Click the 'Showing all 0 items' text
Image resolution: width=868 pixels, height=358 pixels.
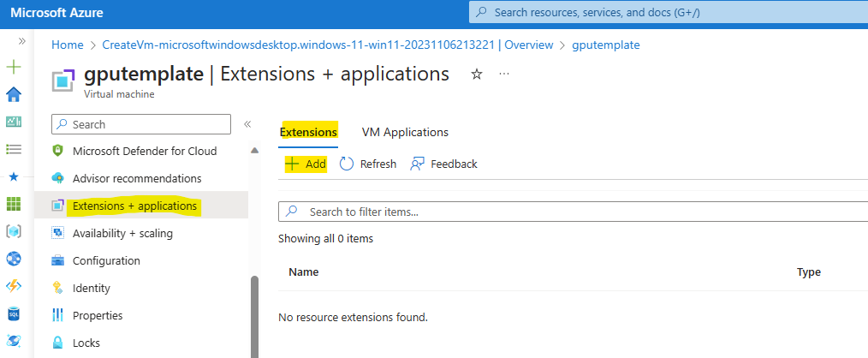(x=325, y=239)
